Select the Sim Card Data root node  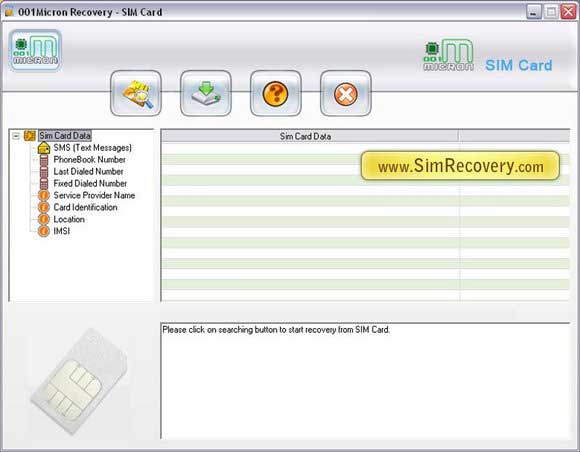[65, 136]
